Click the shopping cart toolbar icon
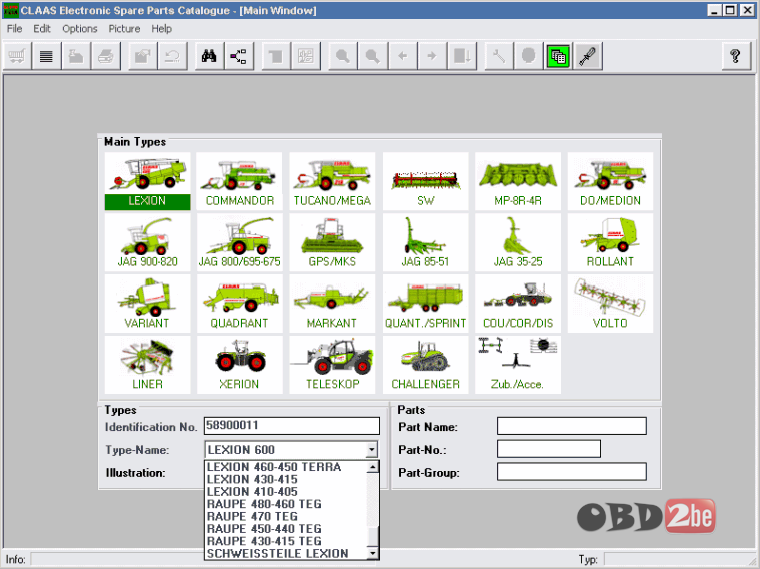The width and height of the screenshot is (760, 569). click(x=17, y=56)
